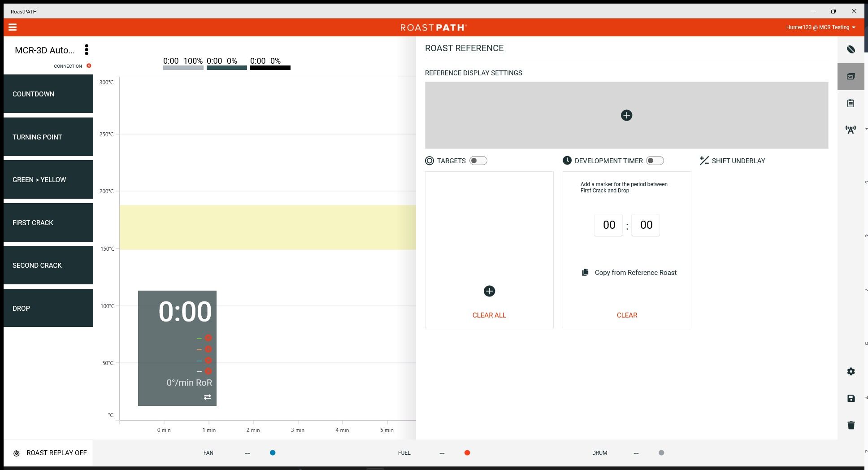
Task: Click the red status circle beside the blue dash
Action: tap(208, 361)
